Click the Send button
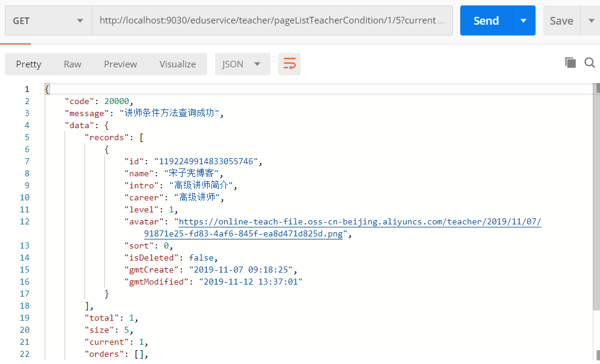The image size is (600, 364). coord(486,20)
